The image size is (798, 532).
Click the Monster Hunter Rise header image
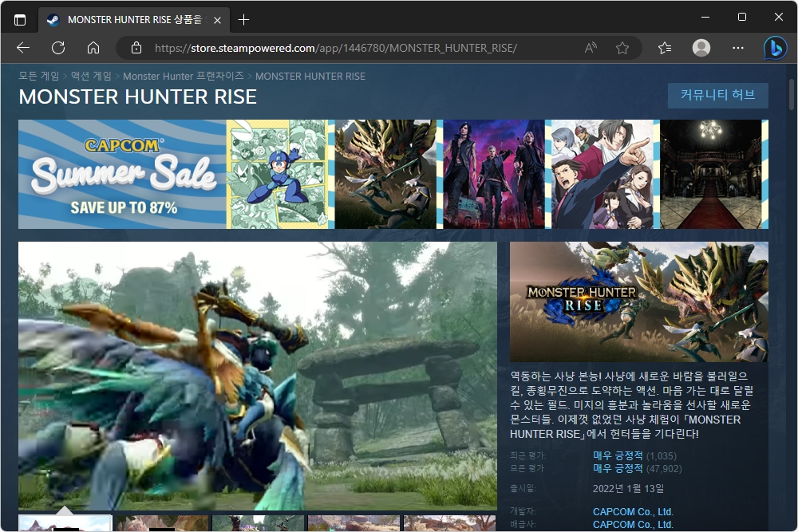(638, 301)
